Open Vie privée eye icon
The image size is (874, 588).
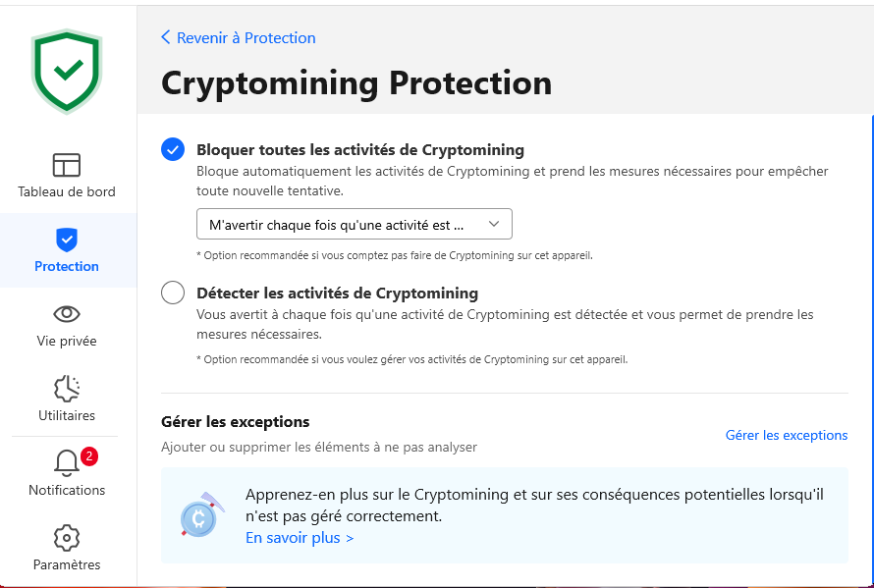click(x=67, y=314)
